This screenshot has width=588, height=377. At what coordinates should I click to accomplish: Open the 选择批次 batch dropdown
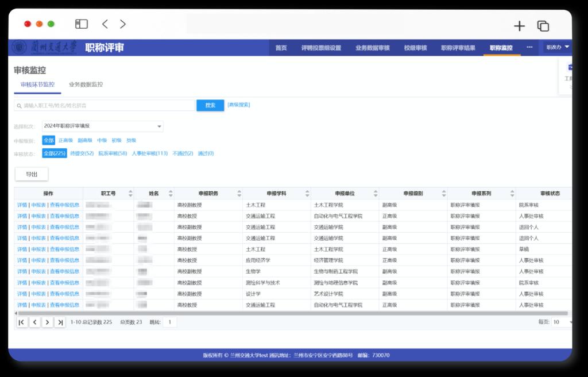[x=103, y=126]
